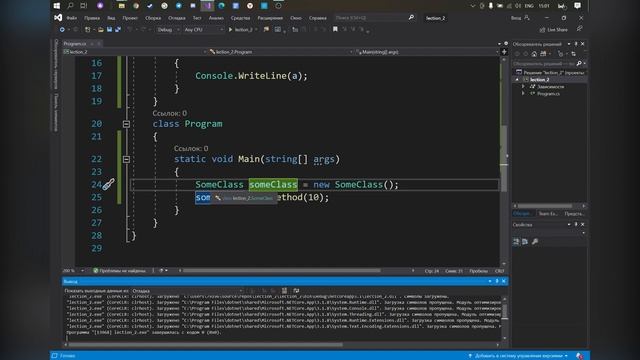640x360 pixels.
Task: Select the solution 'lection_2' root node
Action: tap(550, 72)
